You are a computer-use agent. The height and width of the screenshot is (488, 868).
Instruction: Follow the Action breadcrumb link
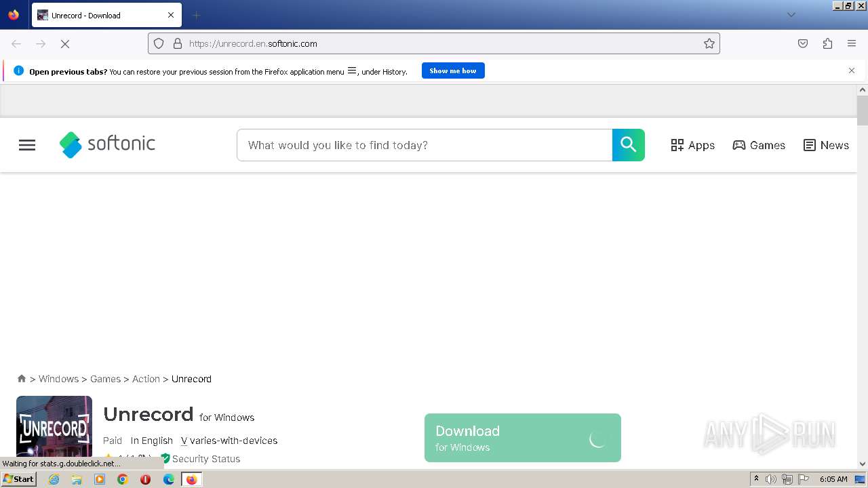coord(146,379)
